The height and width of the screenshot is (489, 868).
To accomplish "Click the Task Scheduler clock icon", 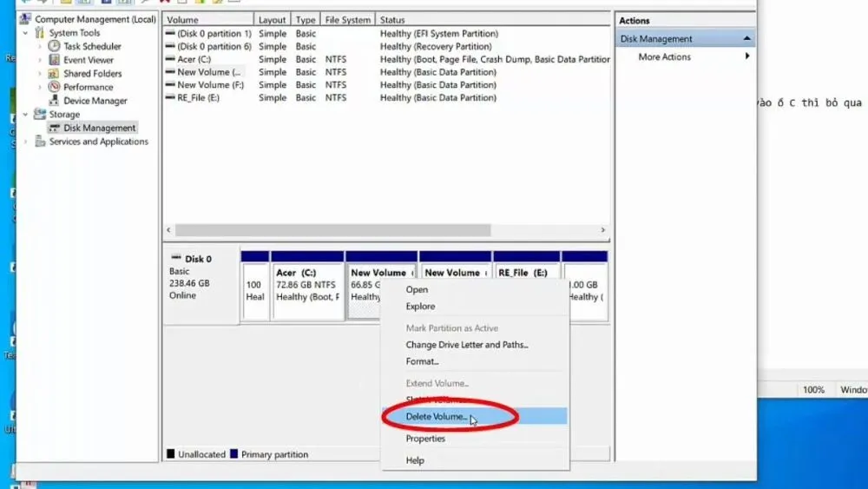I will [55, 46].
